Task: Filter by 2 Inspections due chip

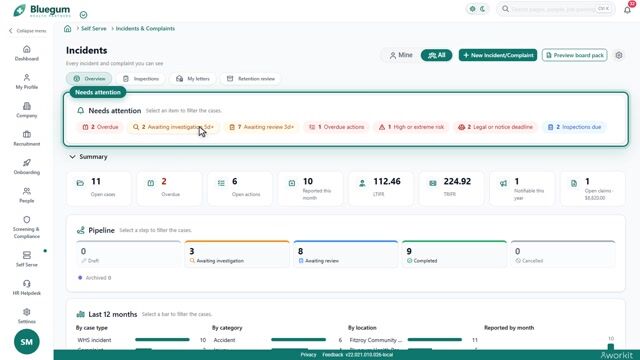Action: coord(575,127)
